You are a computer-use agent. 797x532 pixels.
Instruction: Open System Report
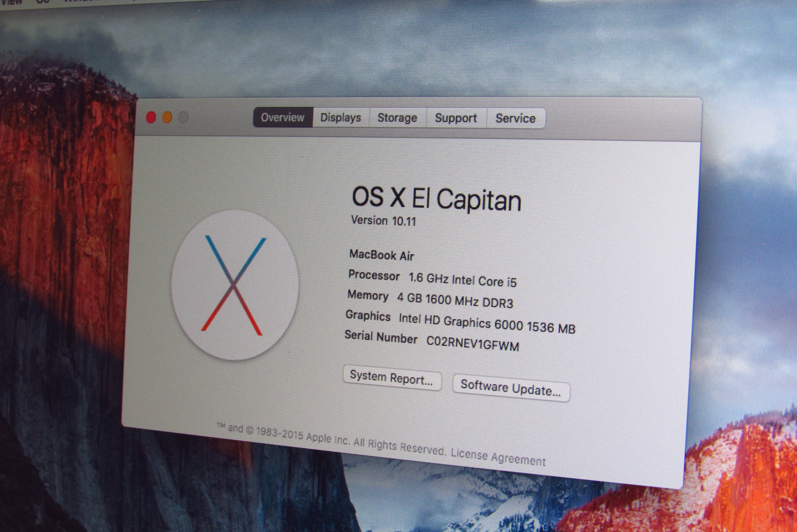pos(391,378)
